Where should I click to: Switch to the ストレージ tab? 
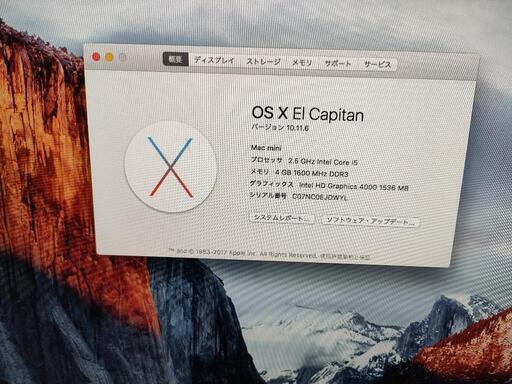coord(263,62)
